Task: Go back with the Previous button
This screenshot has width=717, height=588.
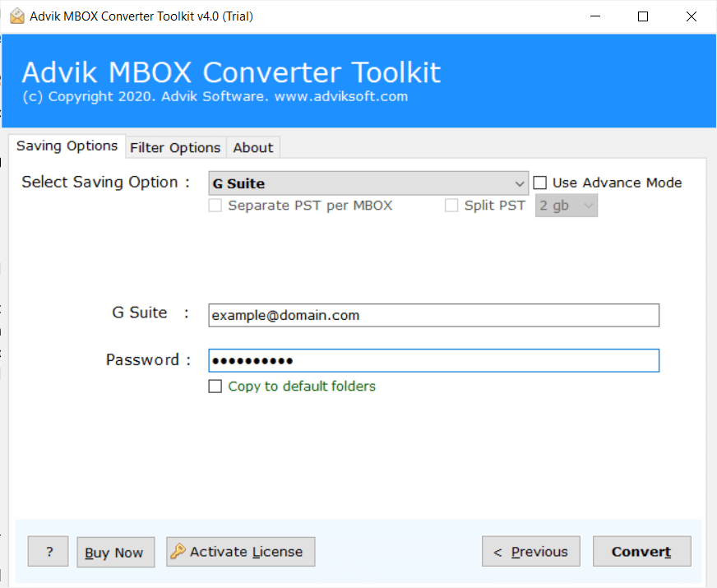Action: [x=531, y=552]
